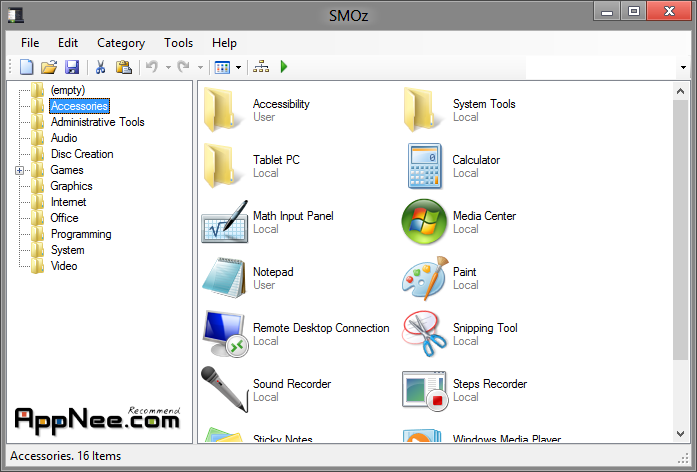Expand the Games tree node
The width and height of the screenshot is (697, 472).
pyautogui.click(x=19, y=170)
